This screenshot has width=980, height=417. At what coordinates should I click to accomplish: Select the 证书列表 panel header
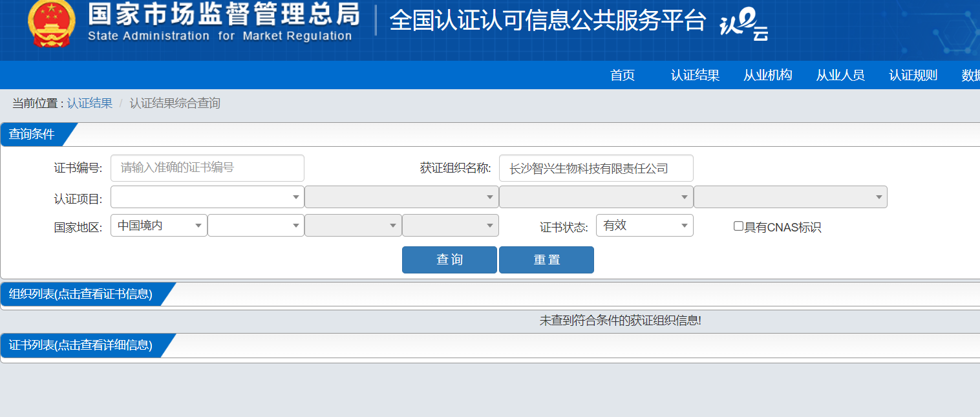pyautogui.click(x=81, y=345)
